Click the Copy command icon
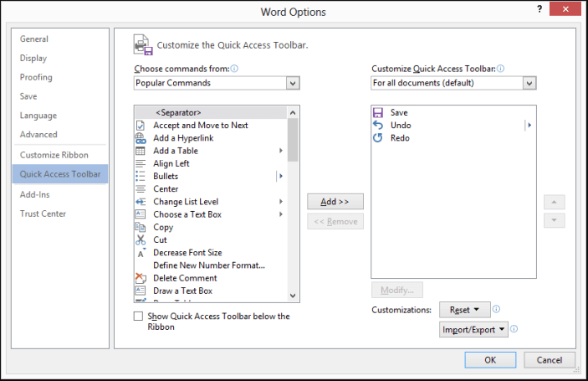This screenshot has height=381, width=588. click(141, 227)
